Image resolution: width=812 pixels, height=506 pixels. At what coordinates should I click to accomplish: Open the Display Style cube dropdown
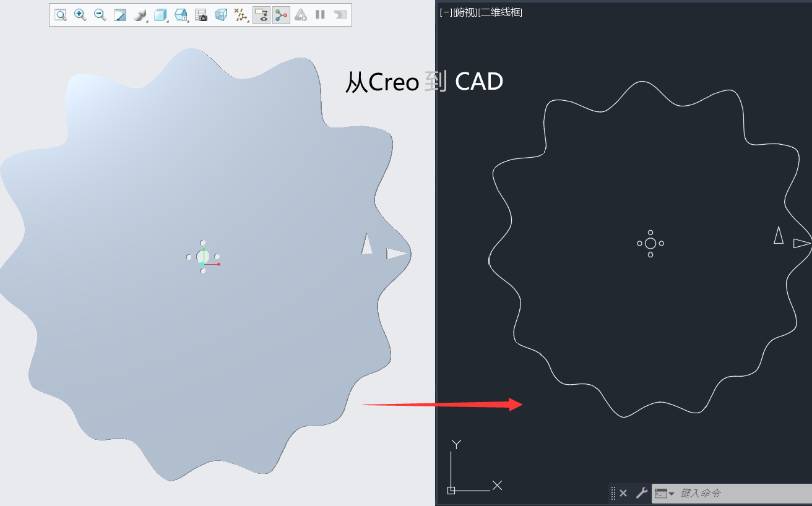point(161,15)
